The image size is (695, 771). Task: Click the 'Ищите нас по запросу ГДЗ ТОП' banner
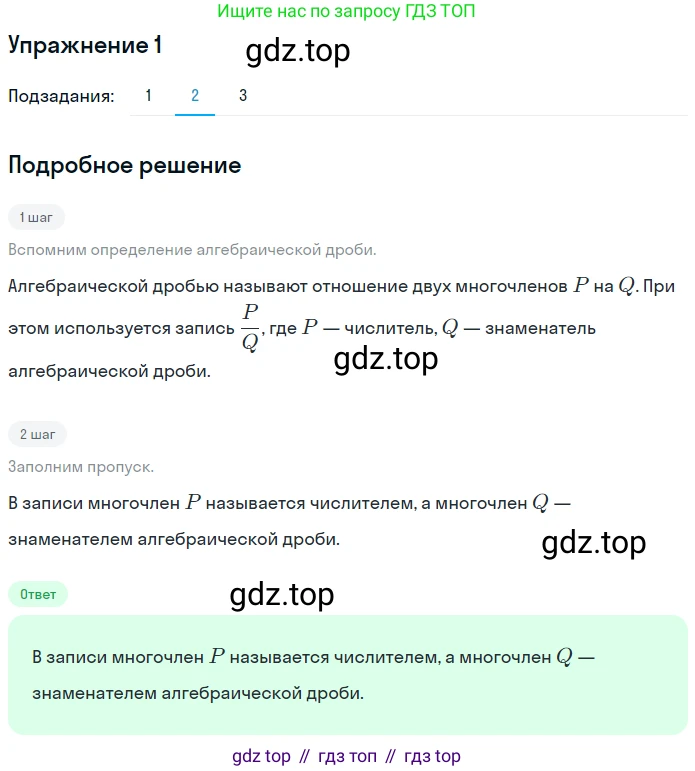click(346, 13)
